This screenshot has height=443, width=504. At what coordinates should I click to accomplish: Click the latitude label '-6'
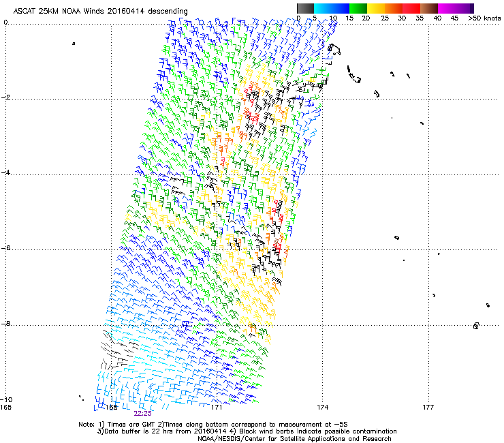pos(5,248)
